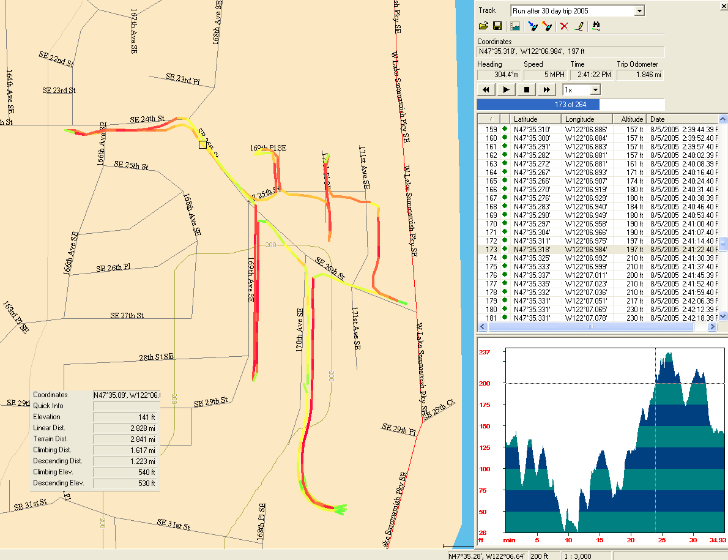
Task: Sort by the Latitude column header
Action: [x=536, y=119]
